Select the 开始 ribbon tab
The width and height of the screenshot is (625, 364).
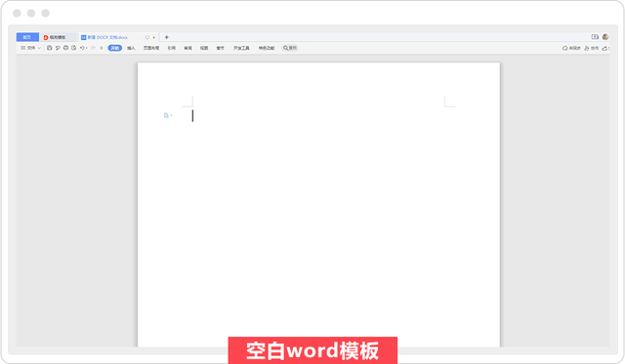click(115, 48)
